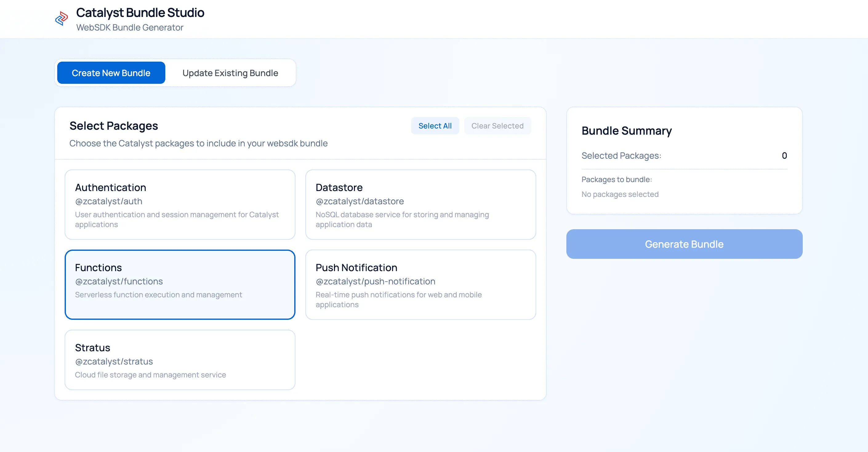
Task: Select the Datastore package card
Action: pos(420,205)
